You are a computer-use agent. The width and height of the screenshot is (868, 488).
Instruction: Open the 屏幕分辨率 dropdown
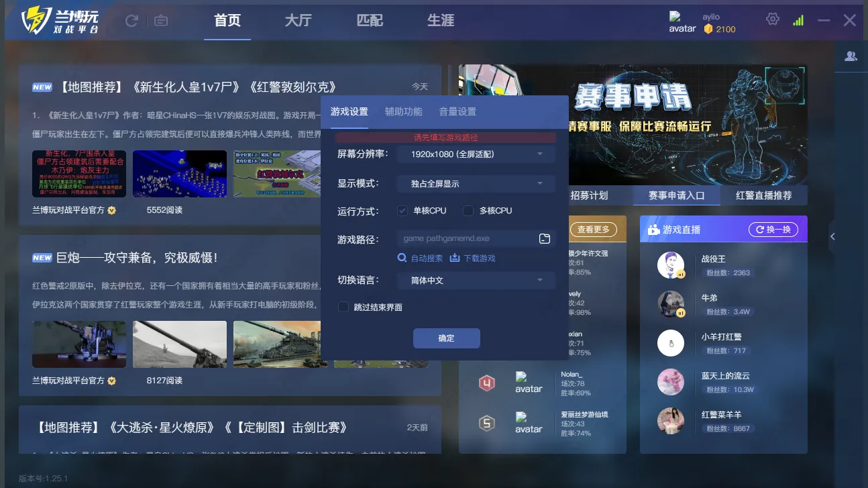(x=475, y=154)
